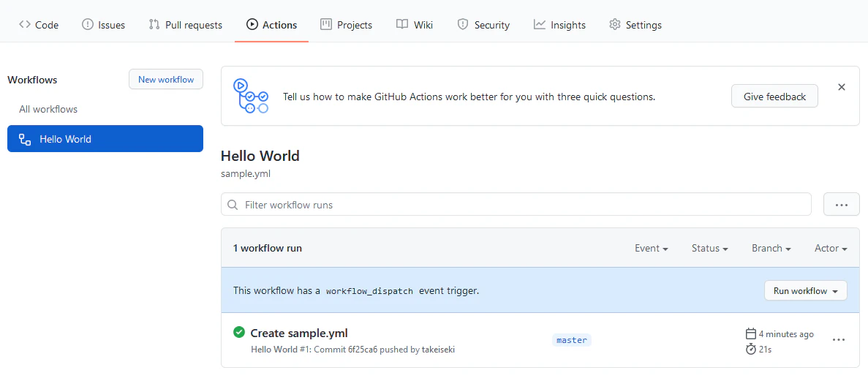The height and width of the screenshot is (381, 868).
Task: Click the workflow_dispatch code text
Action: [x=370, y=291]
